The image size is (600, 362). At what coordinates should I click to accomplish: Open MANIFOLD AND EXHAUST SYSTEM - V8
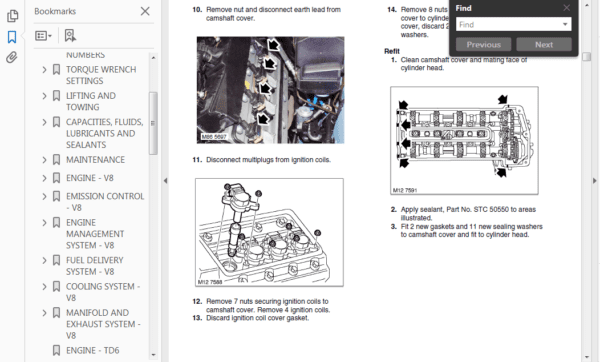coord(103,324)
